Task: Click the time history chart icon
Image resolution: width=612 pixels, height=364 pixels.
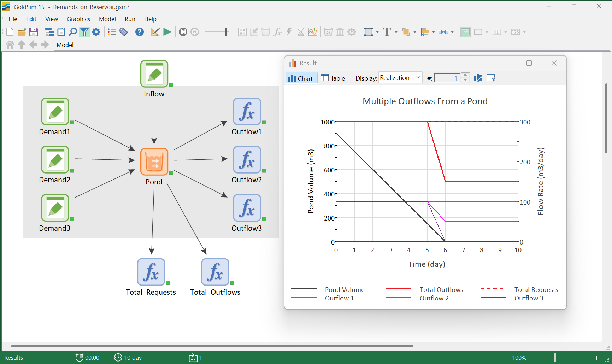Action: pyautogui.click(x=312, y=32)
